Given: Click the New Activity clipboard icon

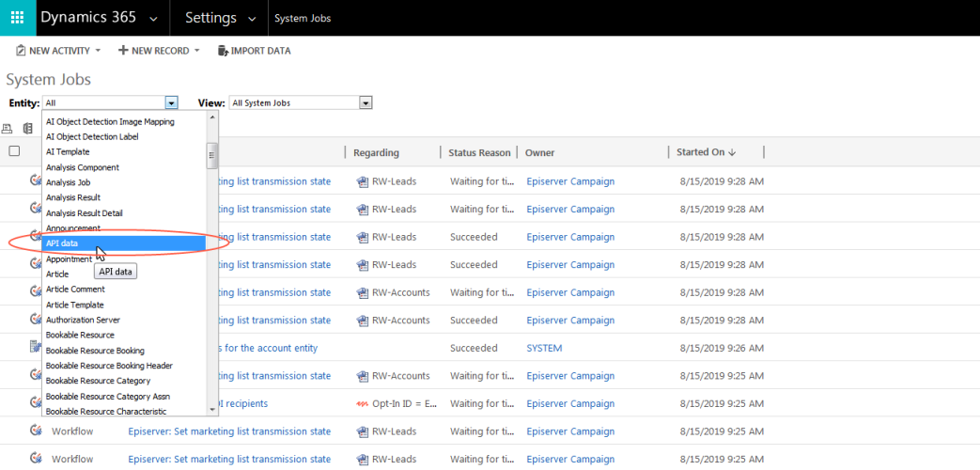Looking at the screenshot, I should (x=21, y=51).
